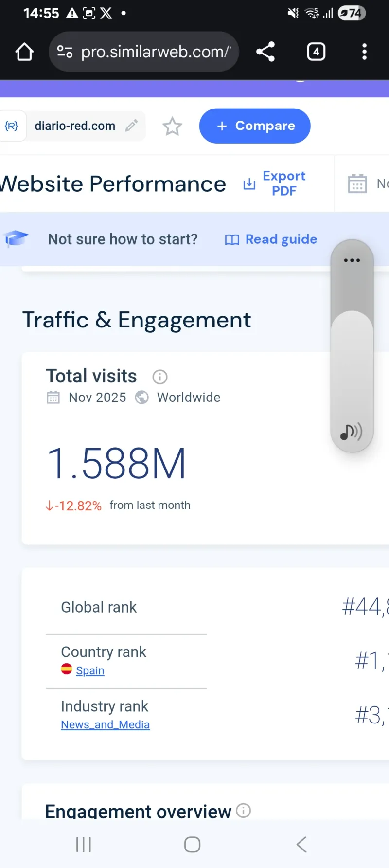Tap the Engagement overview info icon
The height and width of the screenshot is (868, 389).
coord(243,811)
